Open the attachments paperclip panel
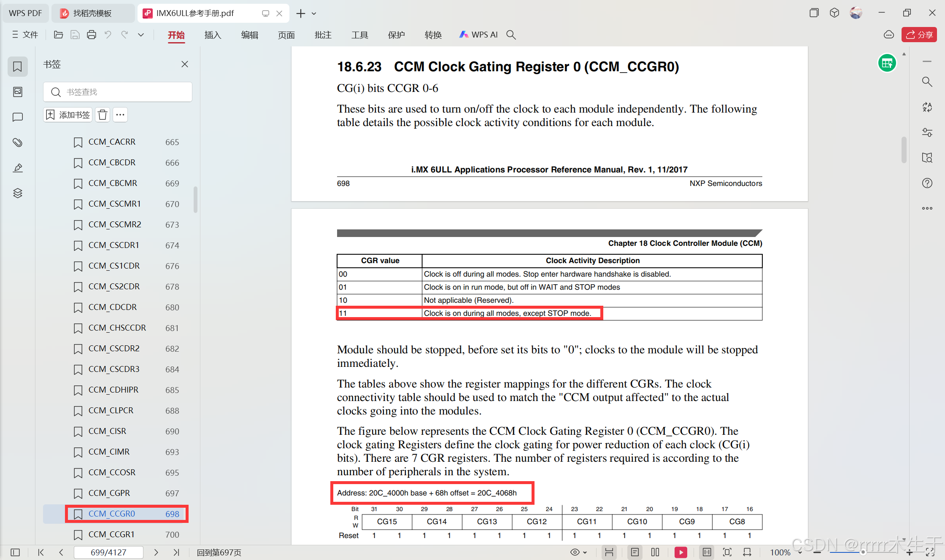 [17, 143]
